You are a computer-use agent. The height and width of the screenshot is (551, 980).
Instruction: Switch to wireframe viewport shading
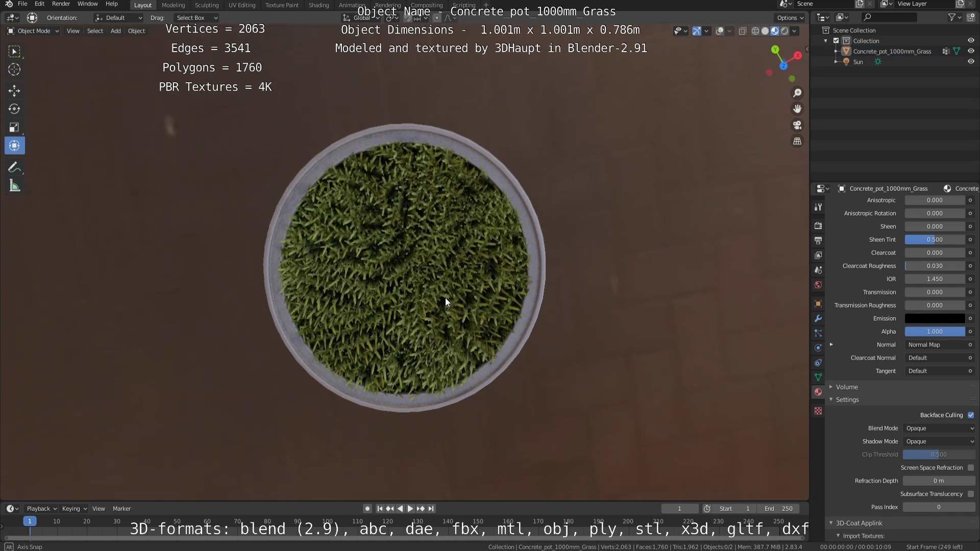click(755, 31)
